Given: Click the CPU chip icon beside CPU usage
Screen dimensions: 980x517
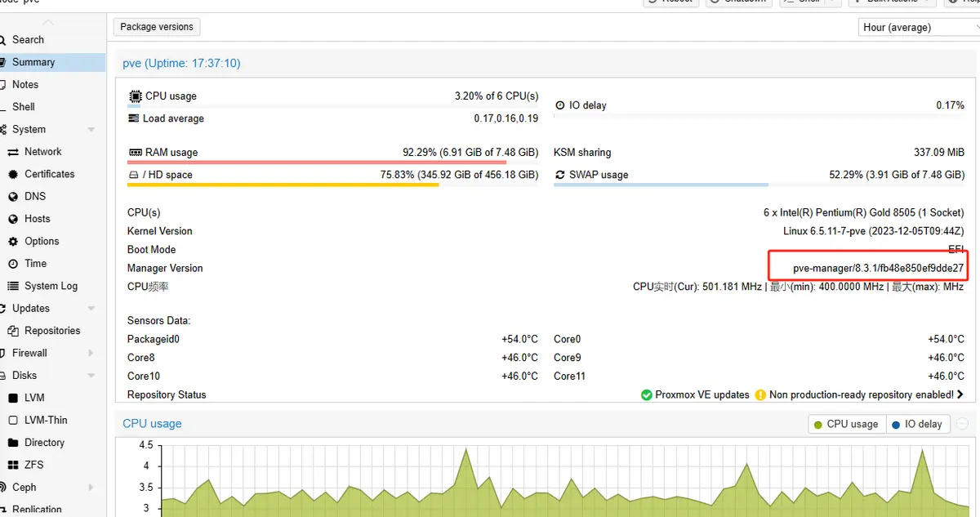Looking at the screenshot, I should pos(135,96).
